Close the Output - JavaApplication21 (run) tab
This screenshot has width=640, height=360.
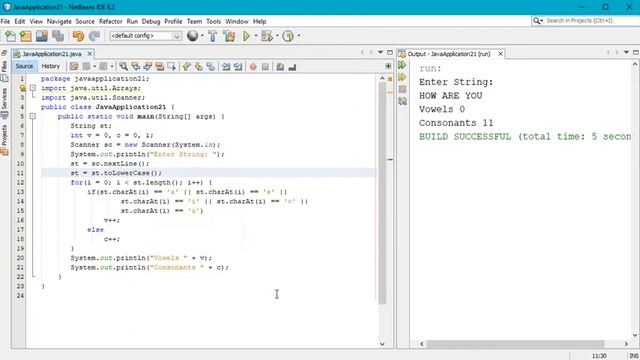click(500, 53)
